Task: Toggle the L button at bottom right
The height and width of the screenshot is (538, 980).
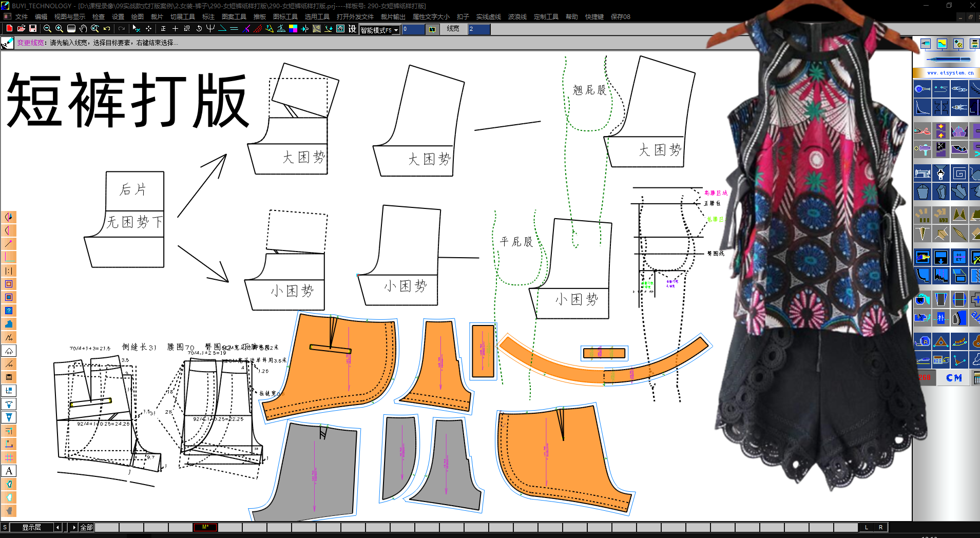Action: 867,527
